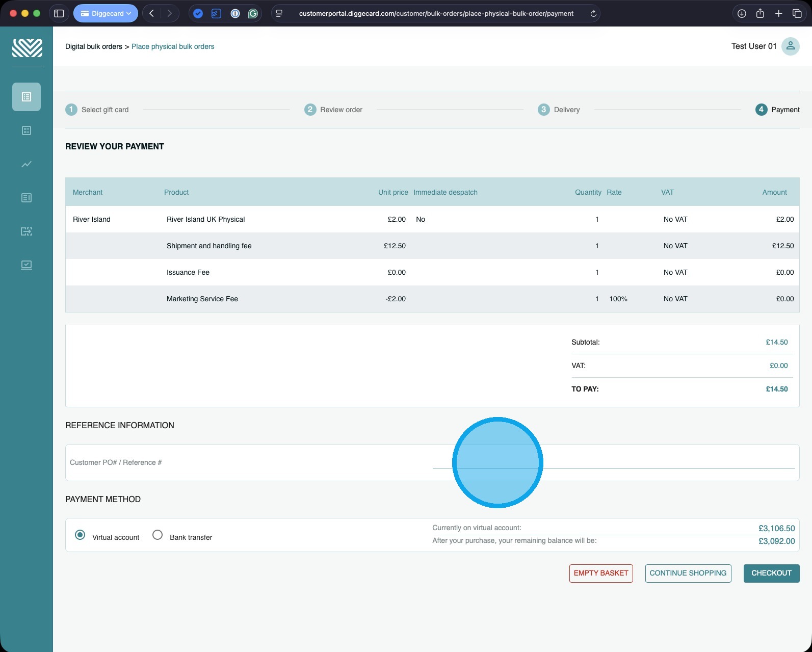The image size is (812, 652).
Task: Click the Grammarly extension icon
Action: 253,14
